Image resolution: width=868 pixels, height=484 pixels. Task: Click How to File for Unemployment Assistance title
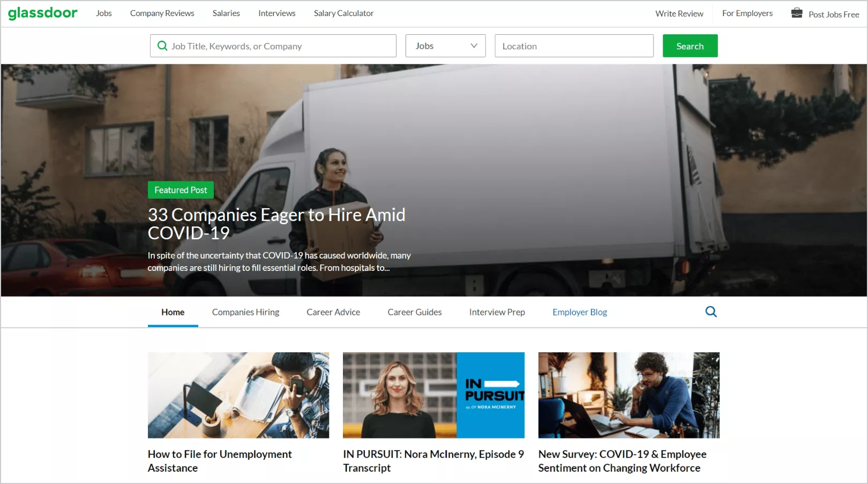(220, 461)
